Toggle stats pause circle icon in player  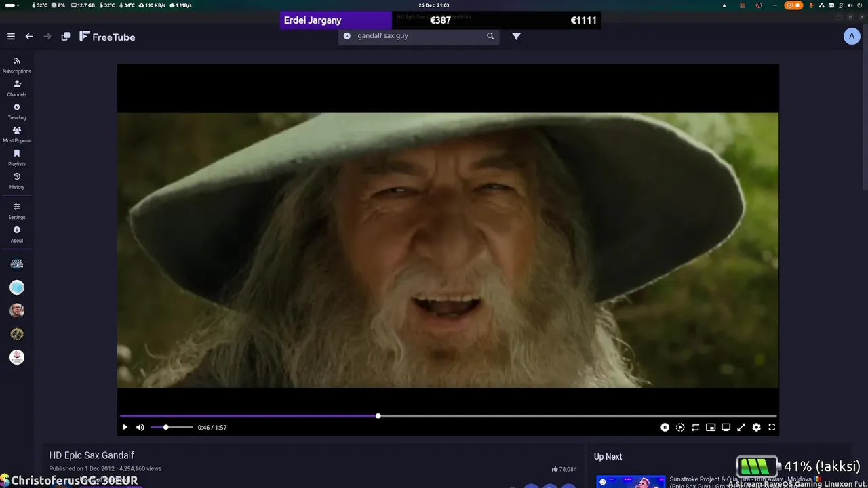tap(665, 427)
